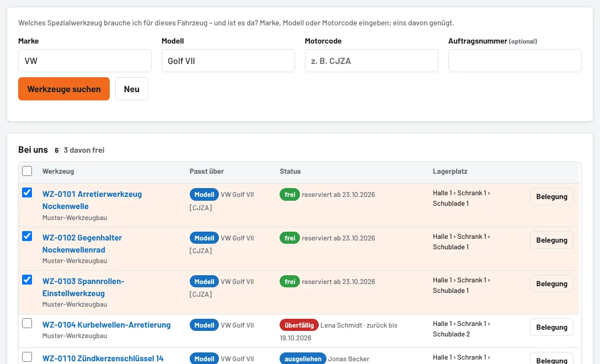Click the 'Jonas Becker' borrower name
The width and height of the screenshot is (600, 364).
coord(348,359)
